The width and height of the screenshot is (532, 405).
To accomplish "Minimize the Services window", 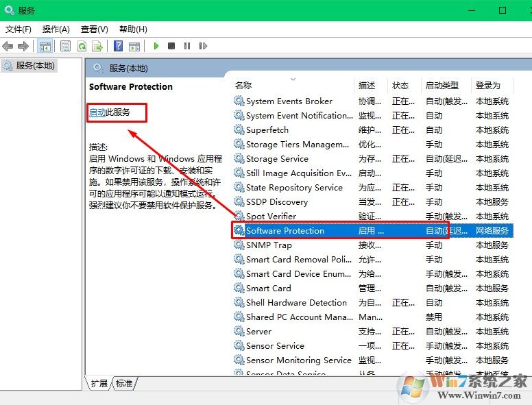I will [x=472, y=10].
